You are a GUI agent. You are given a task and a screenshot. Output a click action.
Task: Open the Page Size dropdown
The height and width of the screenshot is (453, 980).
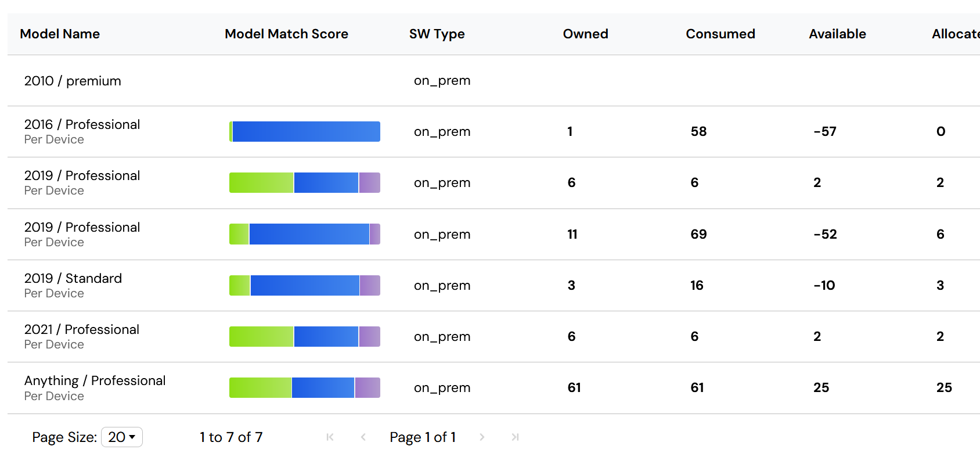[122, 437]
